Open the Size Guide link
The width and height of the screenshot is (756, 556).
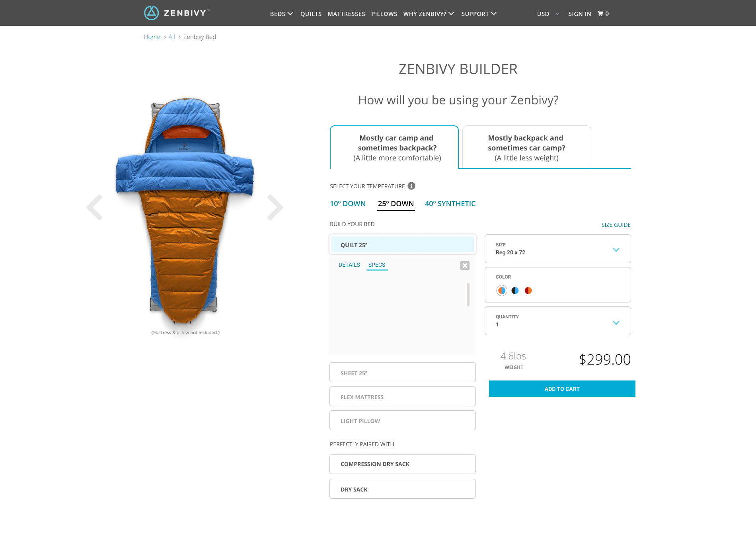click(616, 225)
